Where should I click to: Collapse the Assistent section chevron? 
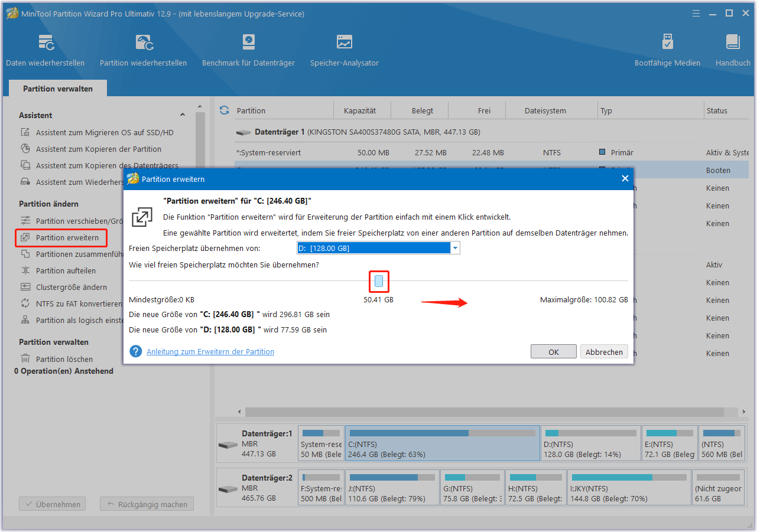click(182, 115)
